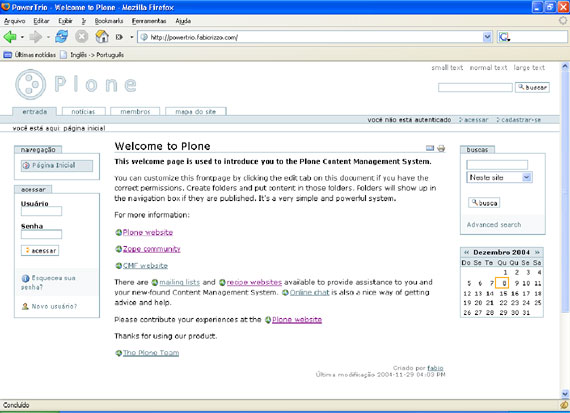The width and height of the screenshot is (570, 413).
Task: Open the Zope community link
Action: [152, 249]
